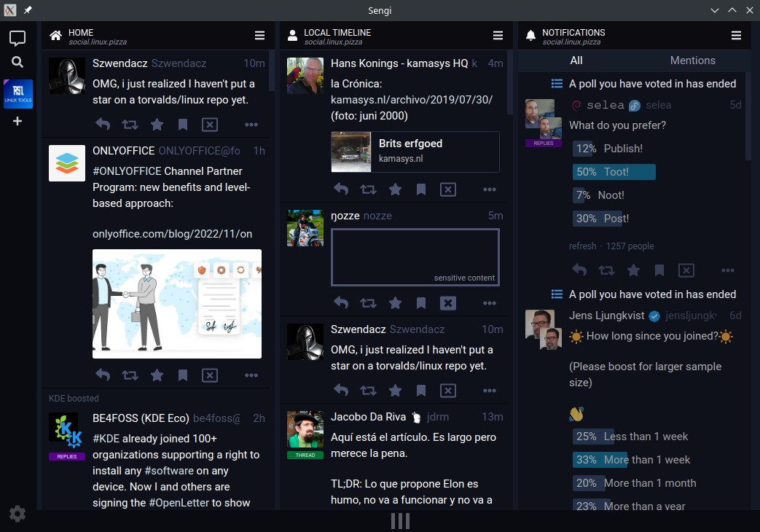Viewport: 760px width, 532px height.
Task: Click the home icon in the Home column header
Action: 55,36
